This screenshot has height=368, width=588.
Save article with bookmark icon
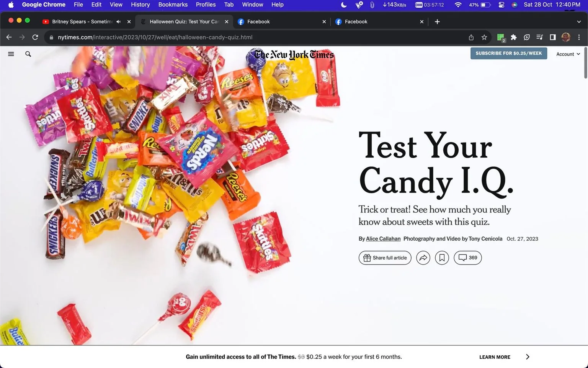[x=442, y=258]
